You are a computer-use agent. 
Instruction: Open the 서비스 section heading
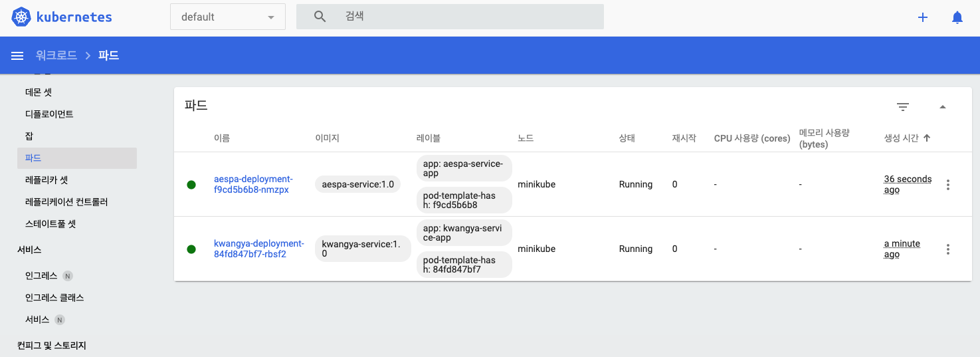[x=29, y=250]
